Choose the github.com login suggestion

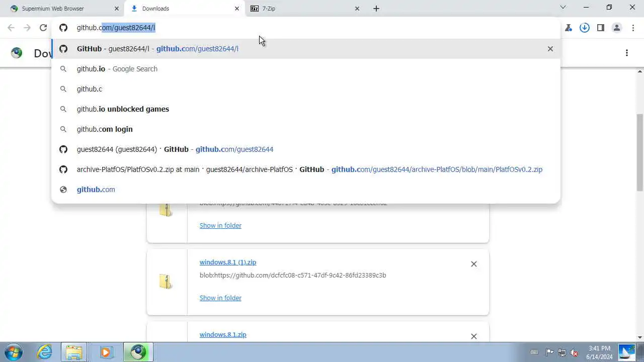[306, 129]
